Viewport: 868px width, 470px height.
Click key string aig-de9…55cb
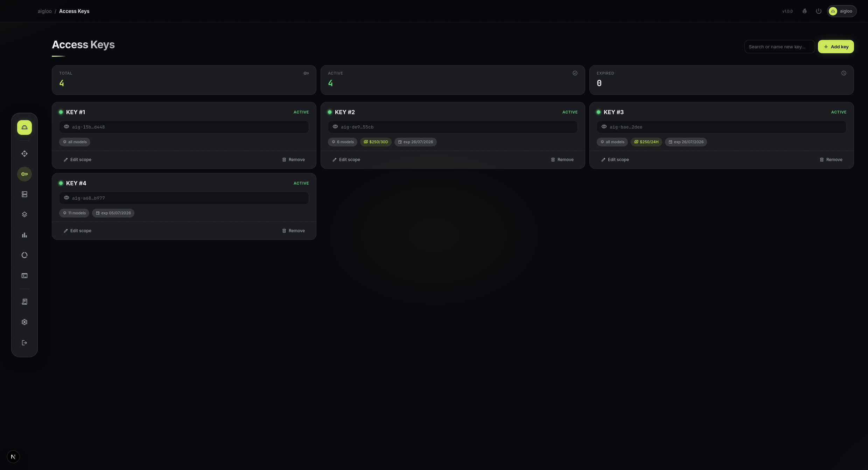[x=357, y=127]
